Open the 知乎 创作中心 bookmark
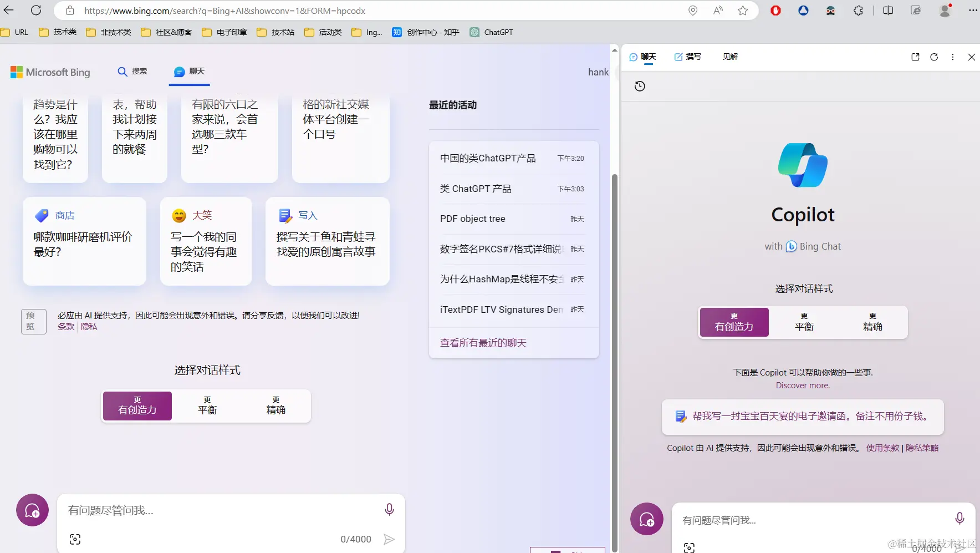Viewport: 980px width, 553px height. (x=426, y=32)
